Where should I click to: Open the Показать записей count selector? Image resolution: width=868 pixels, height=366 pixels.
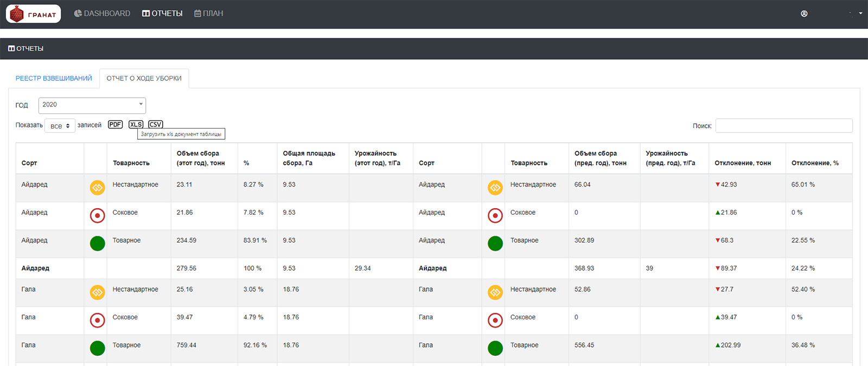point(60,126)
